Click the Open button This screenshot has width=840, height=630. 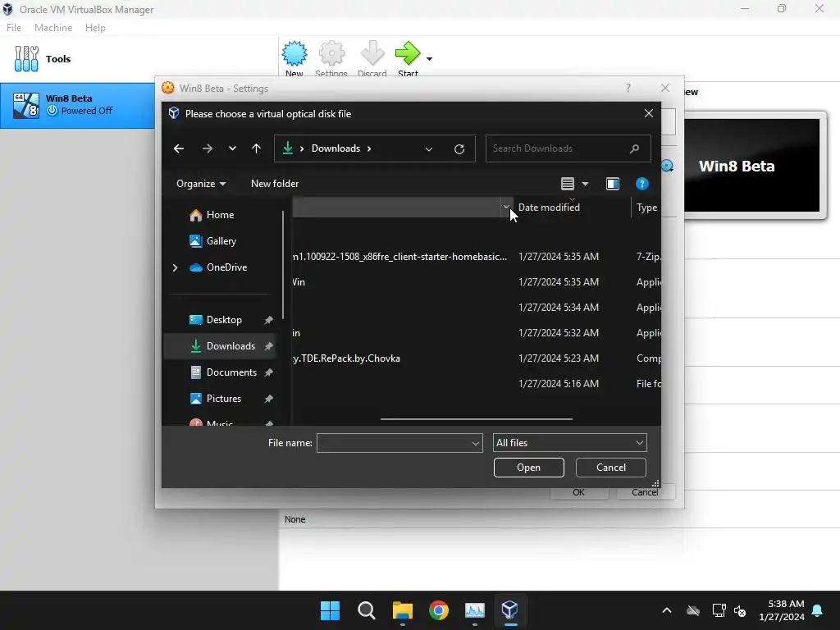529,468
